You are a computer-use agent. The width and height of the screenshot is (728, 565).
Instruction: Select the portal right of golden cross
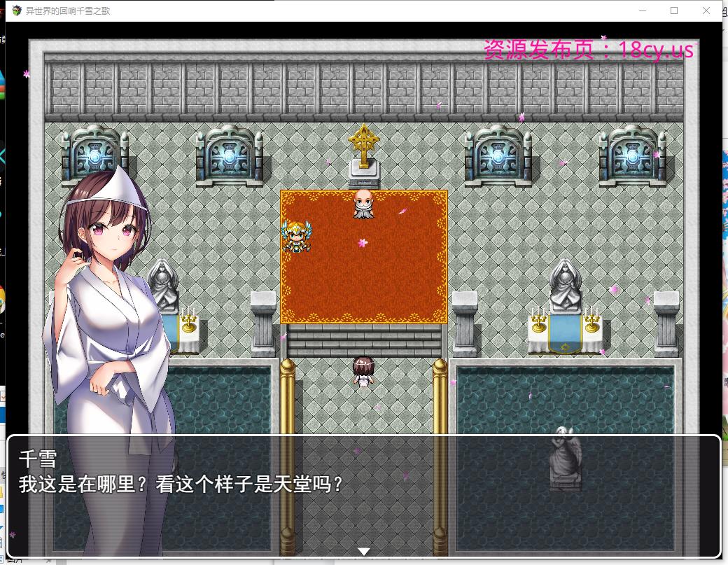pyautogui.click(x=498, y=155)
